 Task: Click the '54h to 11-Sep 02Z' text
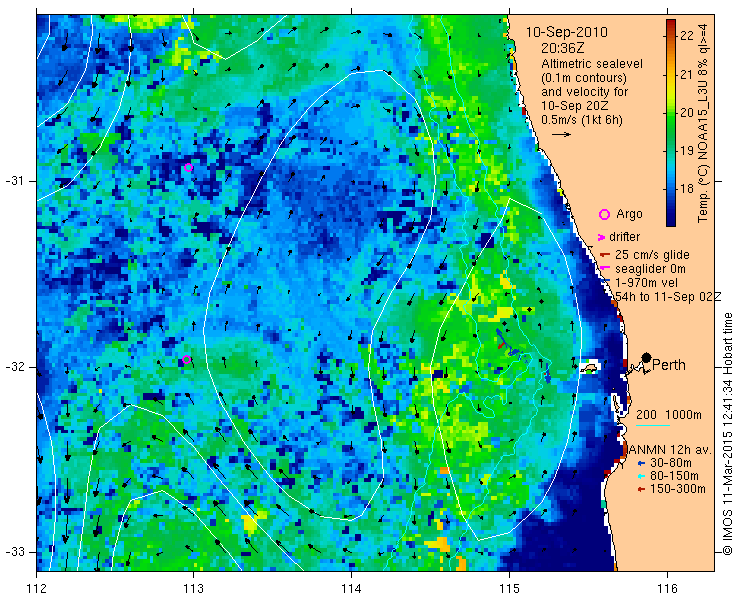point(668,296)
